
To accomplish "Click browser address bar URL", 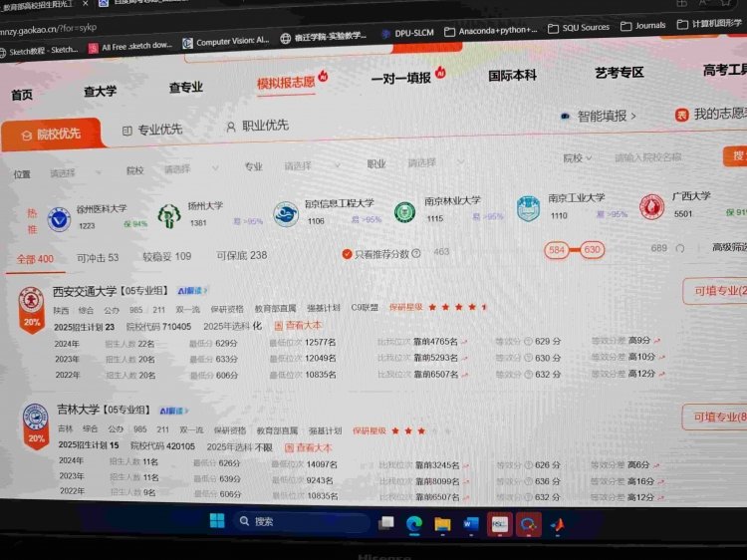I will [x=49, y=30].
